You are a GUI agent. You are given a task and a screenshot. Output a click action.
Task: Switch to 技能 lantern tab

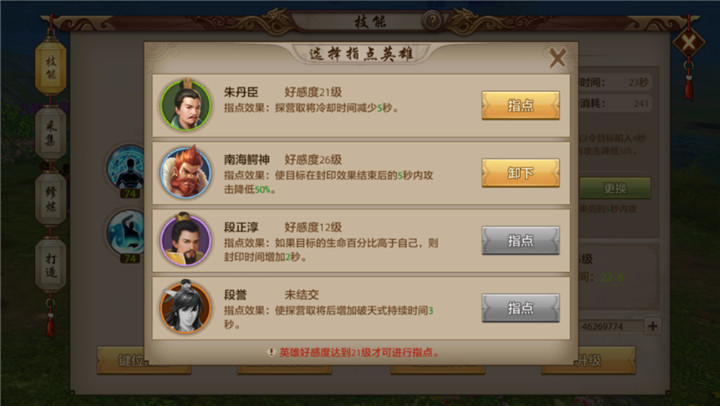point(51,67)
